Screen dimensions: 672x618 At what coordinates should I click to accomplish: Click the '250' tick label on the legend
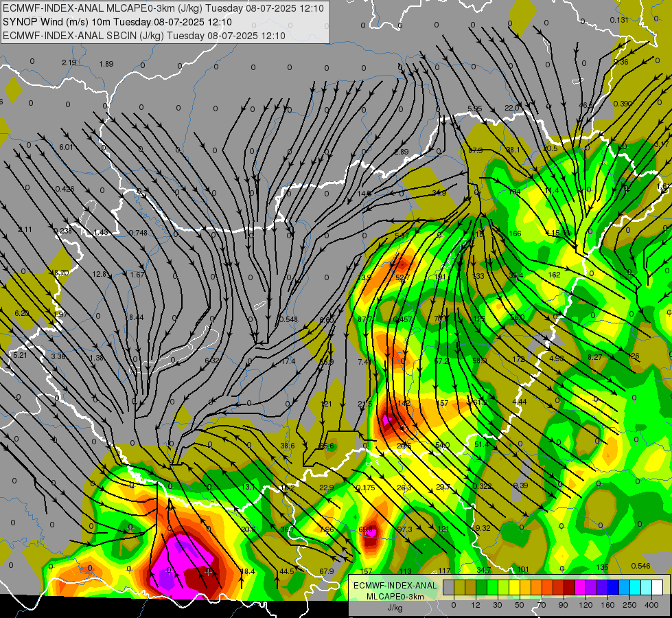point(629,605)
